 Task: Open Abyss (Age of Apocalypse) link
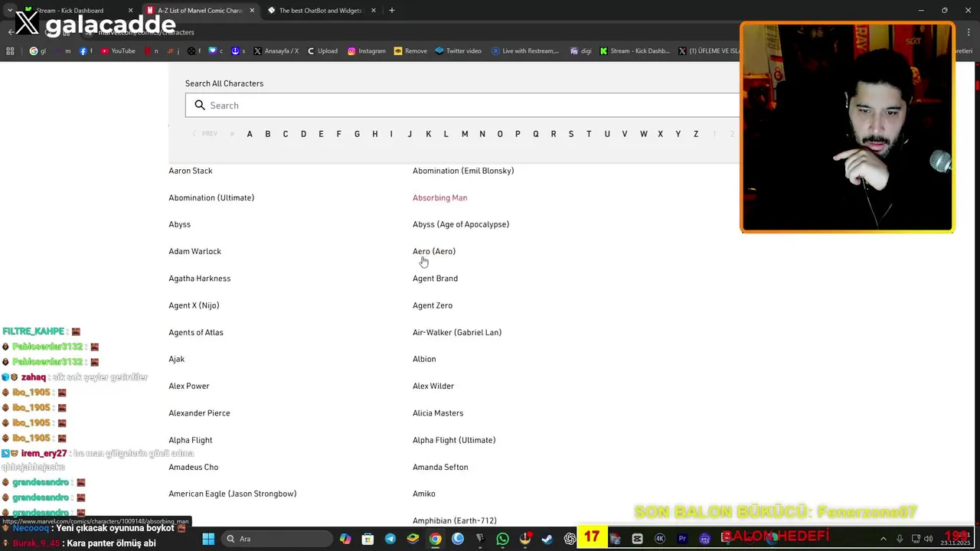[461, 224]
